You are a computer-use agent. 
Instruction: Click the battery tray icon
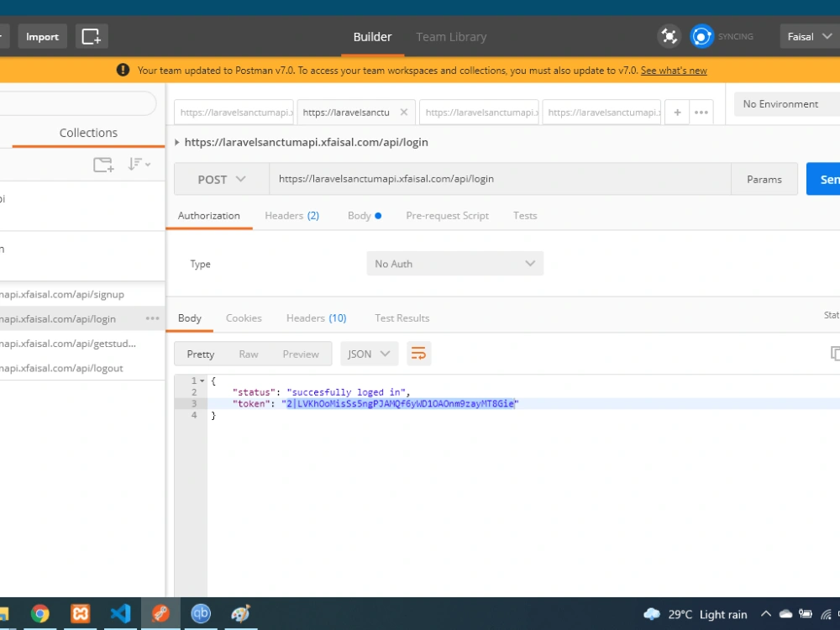pos(806,614)
